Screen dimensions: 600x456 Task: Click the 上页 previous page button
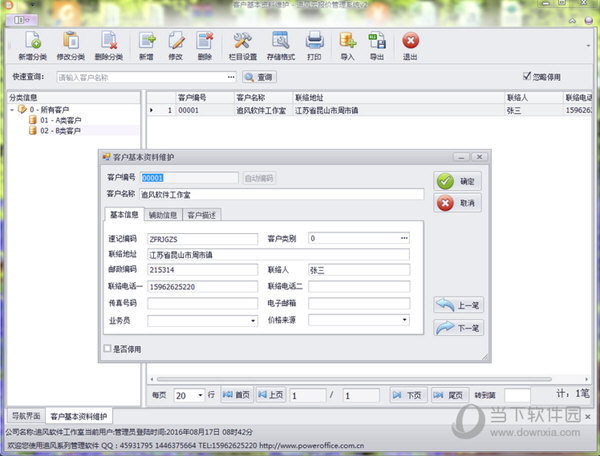(271, 395)
